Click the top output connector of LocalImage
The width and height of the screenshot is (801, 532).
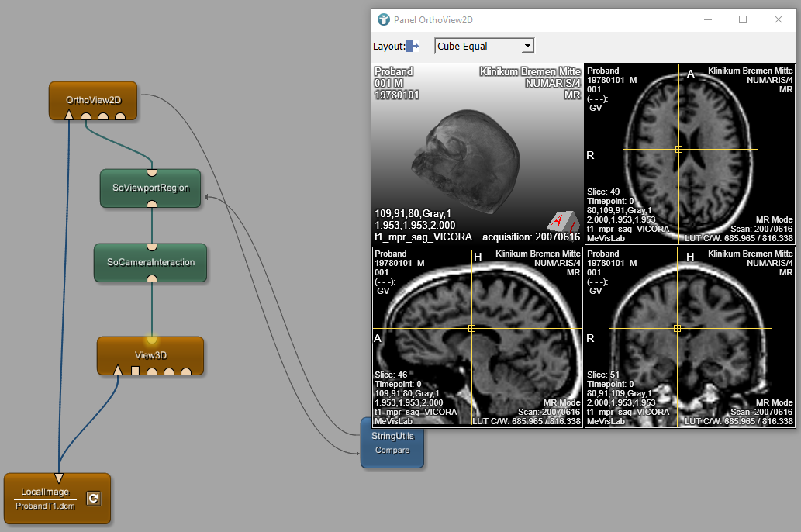(x=58, y=478)
